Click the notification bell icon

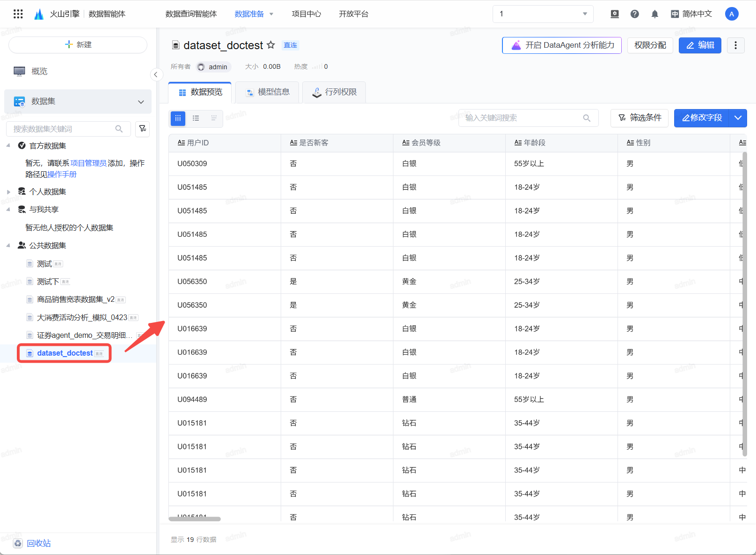coord(654,14)
